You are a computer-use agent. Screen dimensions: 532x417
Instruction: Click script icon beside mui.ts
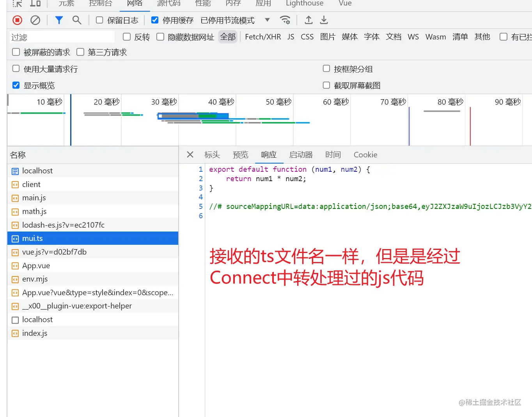[15, 239]
